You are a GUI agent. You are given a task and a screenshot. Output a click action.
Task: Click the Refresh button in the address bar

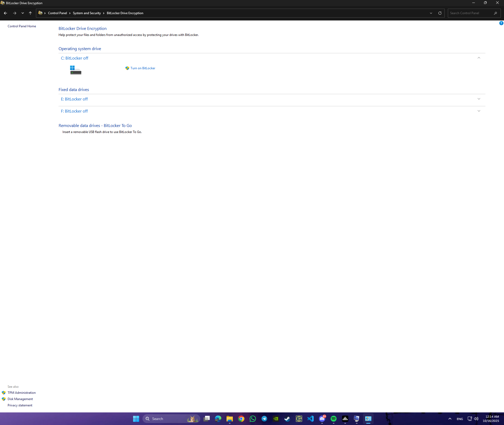[440, 13]
